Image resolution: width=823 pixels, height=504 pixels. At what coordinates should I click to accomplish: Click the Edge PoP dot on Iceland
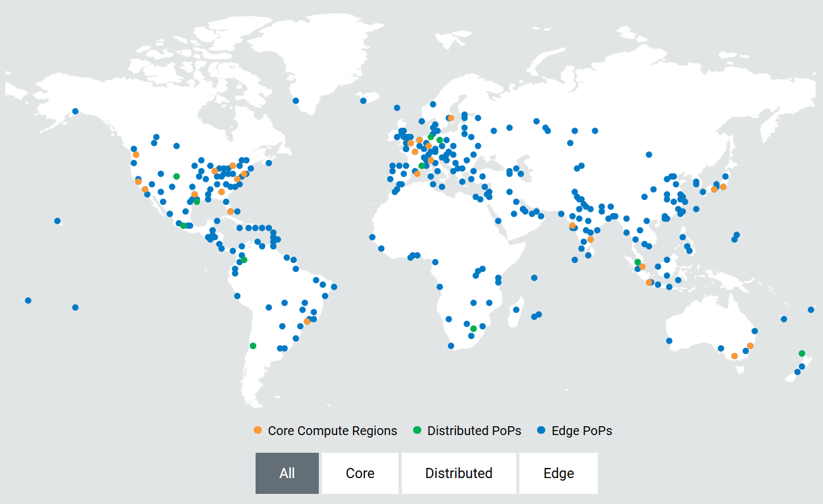point(363,101)
